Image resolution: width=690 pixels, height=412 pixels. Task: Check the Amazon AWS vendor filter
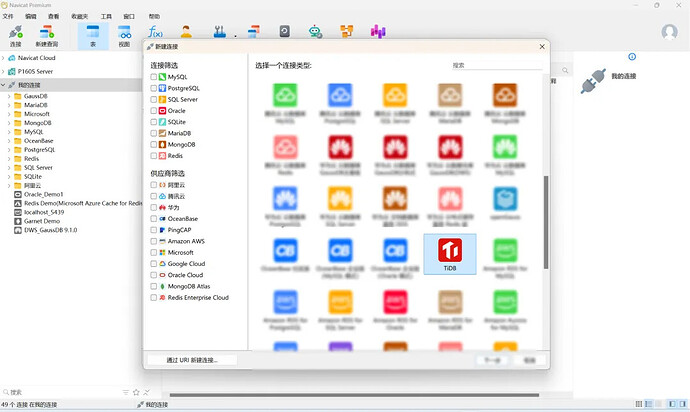click(x=154, y=241)
